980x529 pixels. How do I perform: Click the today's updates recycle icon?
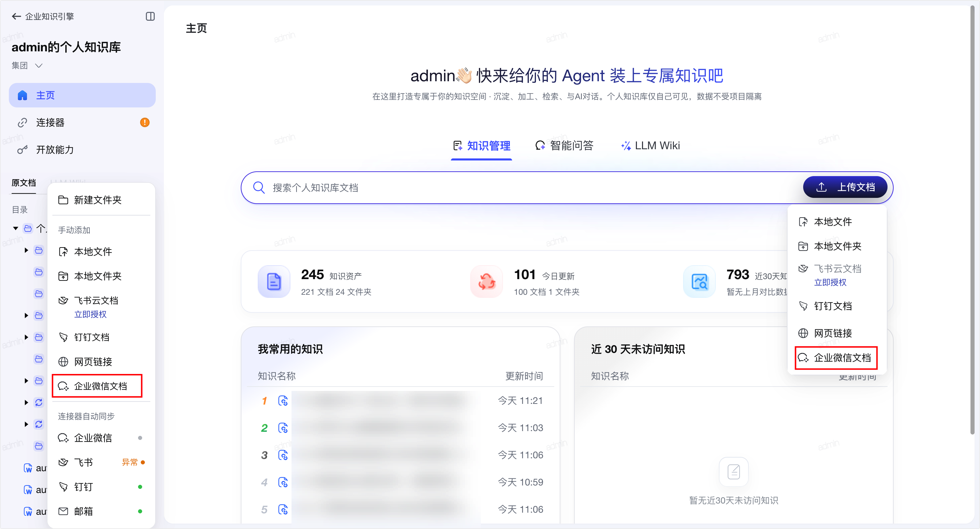coord(487,281)
